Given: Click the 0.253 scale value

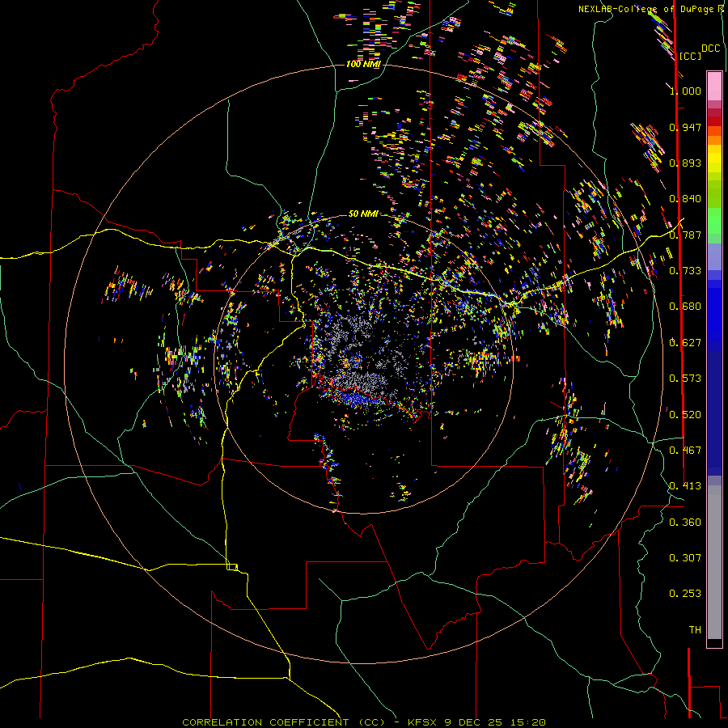Looking at the screenshot, I should (x=685, y=594).
